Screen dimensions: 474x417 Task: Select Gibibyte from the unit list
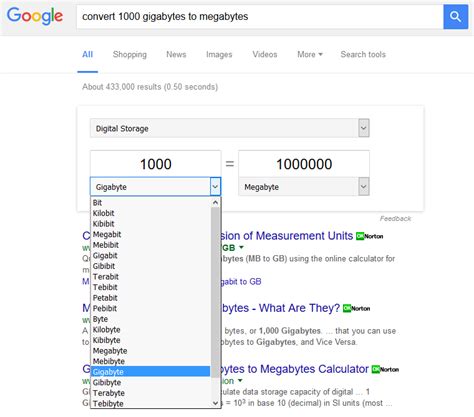(151, 382)
